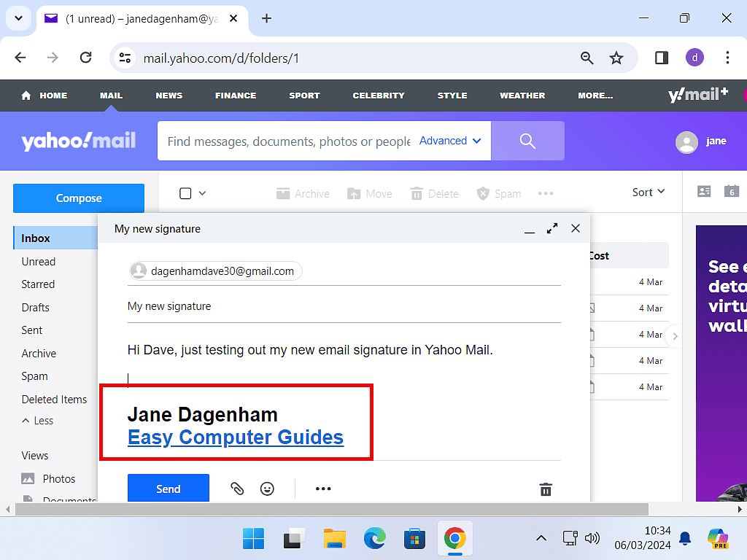The height and width of the screenshot is (560, 747).
Task: Open the contacts card icon
Action: tap(704, 192)
